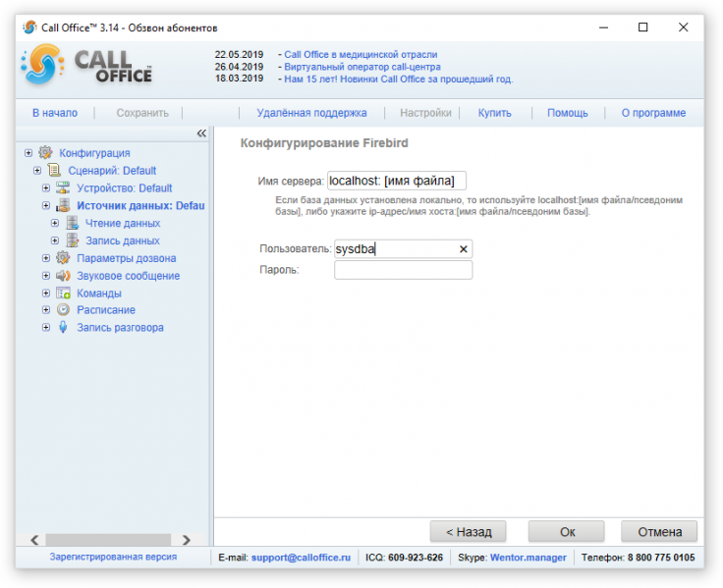723x588 pixels.
Task: Click phone number 8 800 775 0105
Action: (x=661, y=558)
